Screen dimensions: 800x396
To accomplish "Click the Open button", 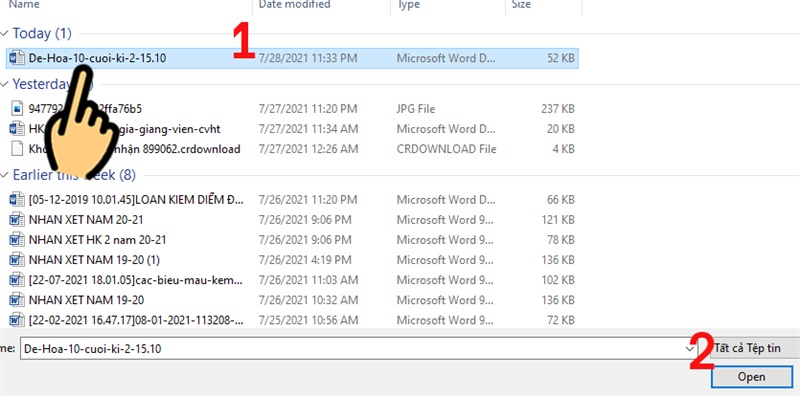I will pos(751,377).
